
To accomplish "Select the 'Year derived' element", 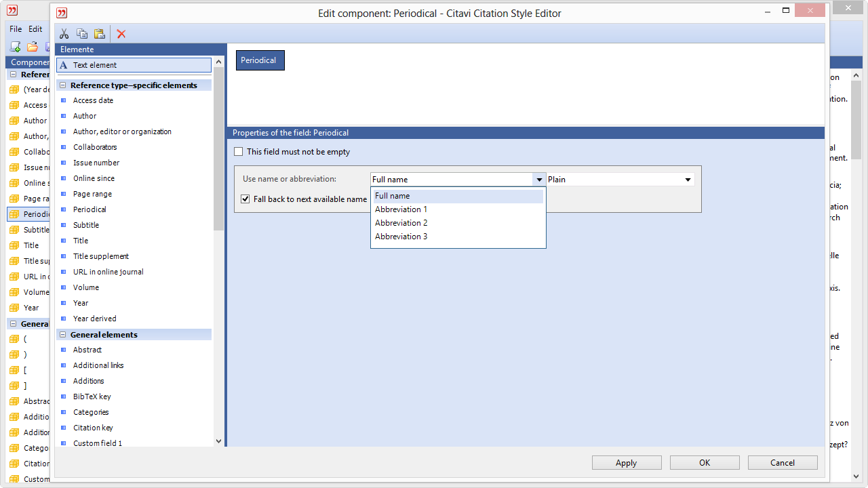I will (x=95, y=319).
